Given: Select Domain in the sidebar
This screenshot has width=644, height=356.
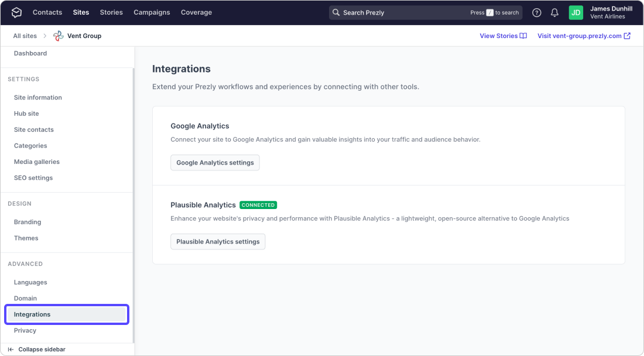Looking at the screenshot, I should click(25, 298).
